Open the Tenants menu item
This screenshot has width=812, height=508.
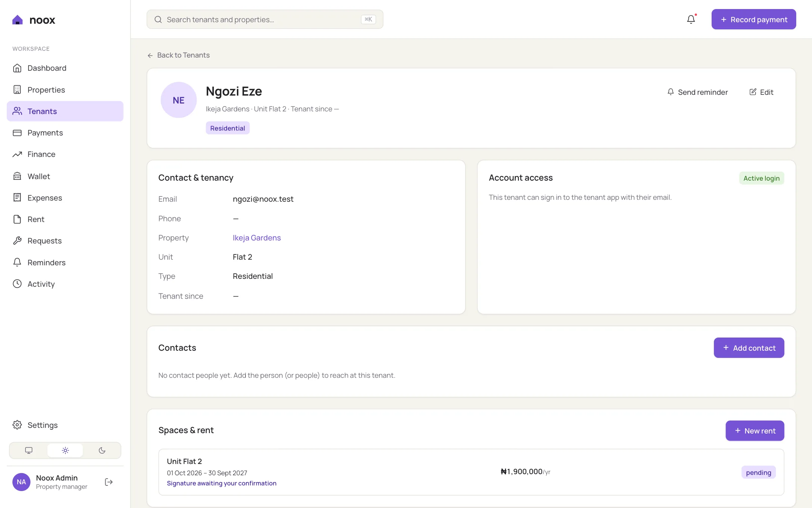(65, 111)
